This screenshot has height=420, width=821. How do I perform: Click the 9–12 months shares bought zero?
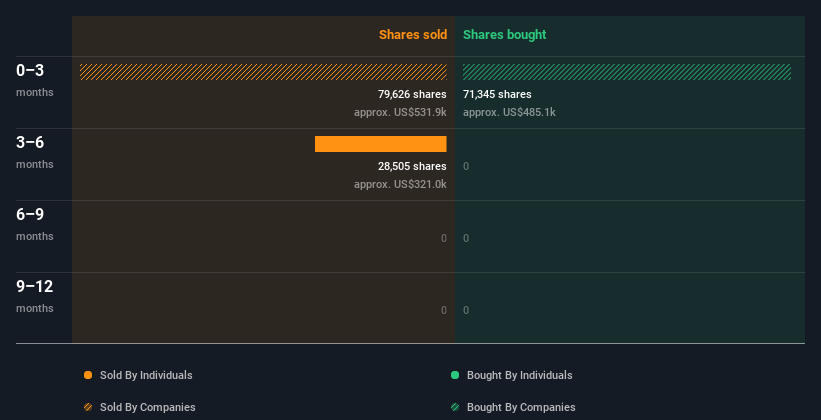point(466,310)
